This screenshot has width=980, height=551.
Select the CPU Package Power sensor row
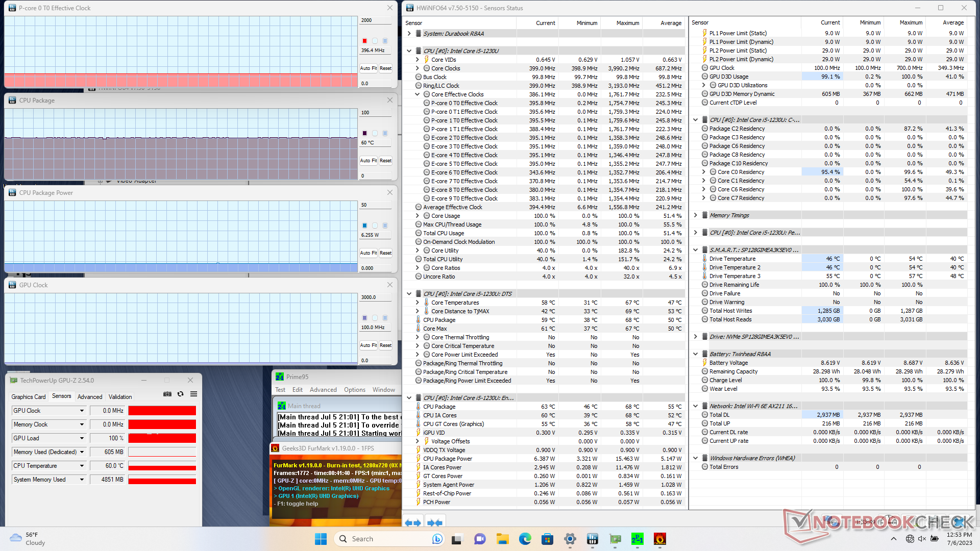point(550,459)
